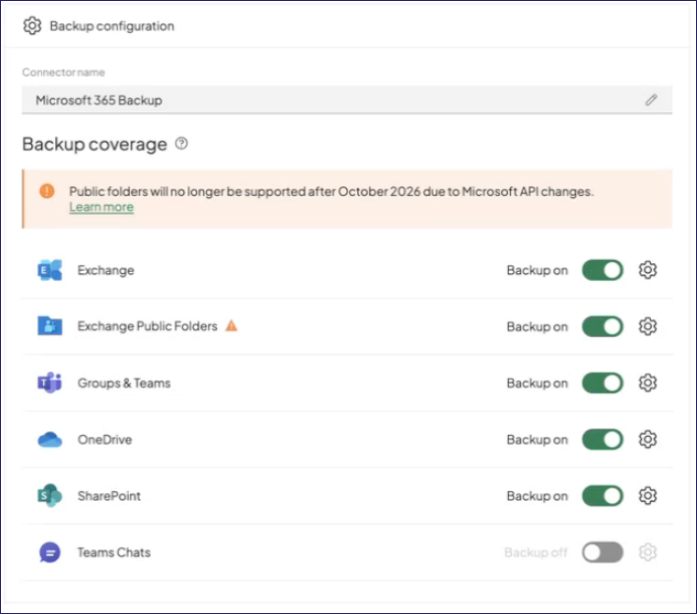Click the Exchange Public Folders icon
Viewport: 697px width, 614px height.
coord(50,326)
